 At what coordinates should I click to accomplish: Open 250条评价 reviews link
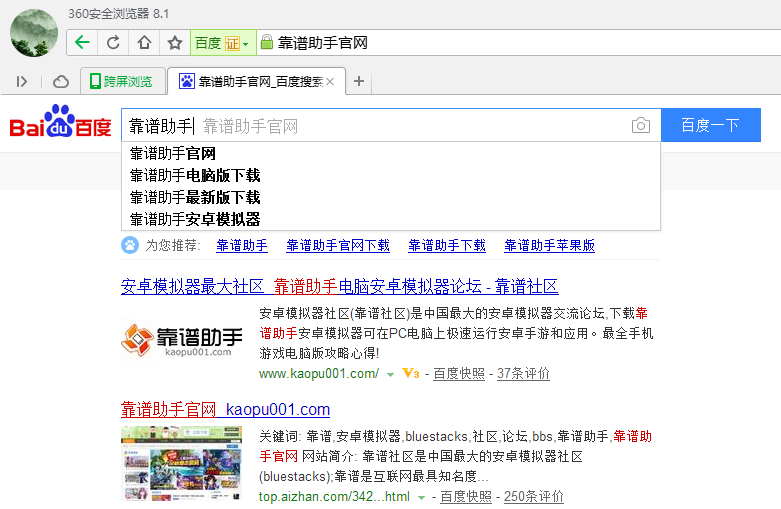click(533, 497)
